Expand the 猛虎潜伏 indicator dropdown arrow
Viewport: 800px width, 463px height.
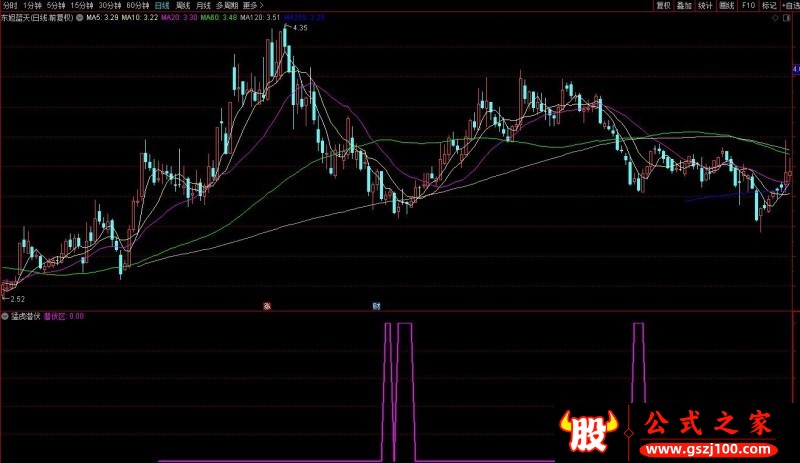tap(5, 316)
